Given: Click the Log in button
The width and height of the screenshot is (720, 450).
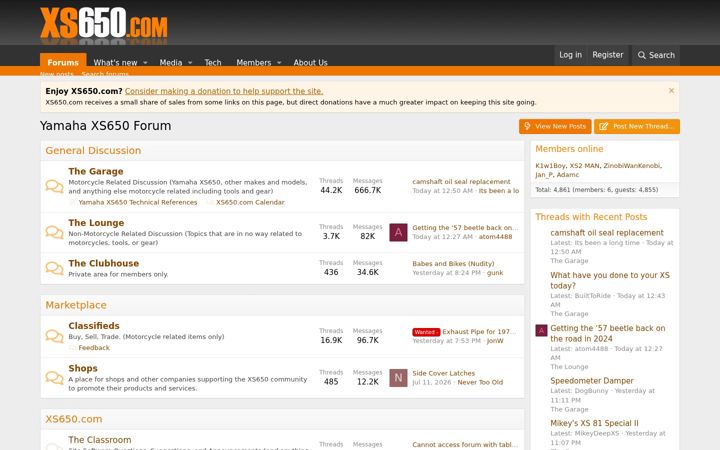Looking at the screenshot, I should coord(570,55).
